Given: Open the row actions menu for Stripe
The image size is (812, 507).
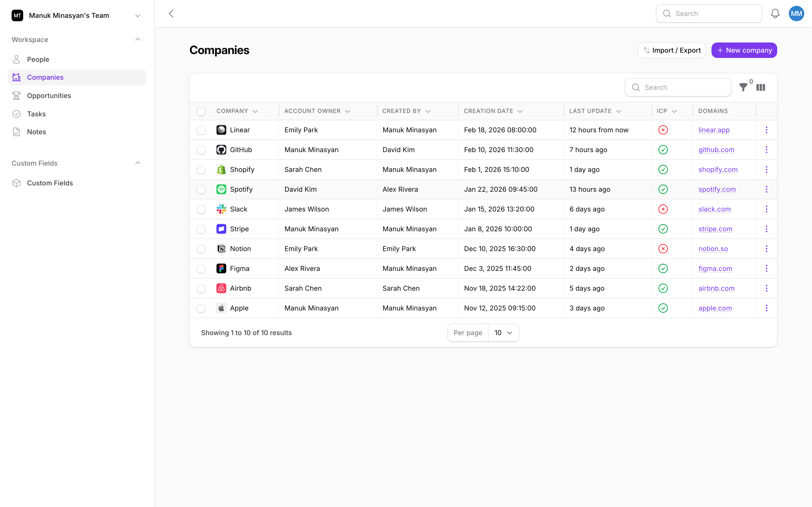Looking at the screenshot, I should coord(766,229).
